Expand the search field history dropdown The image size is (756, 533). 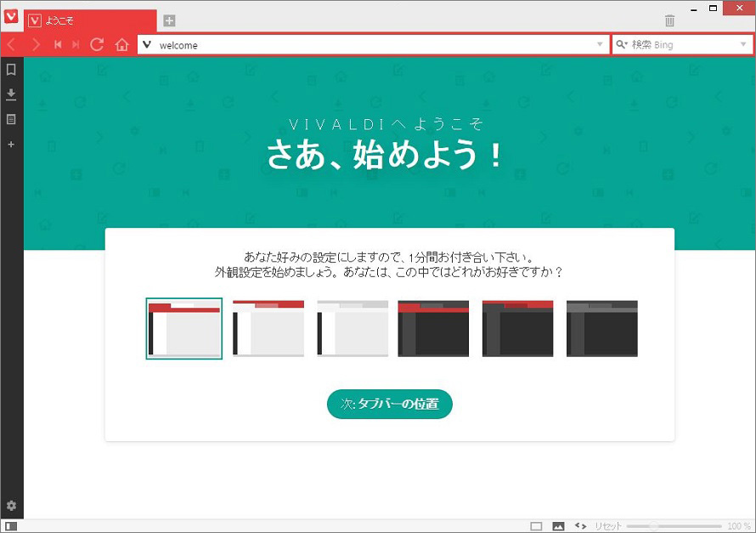743,44
